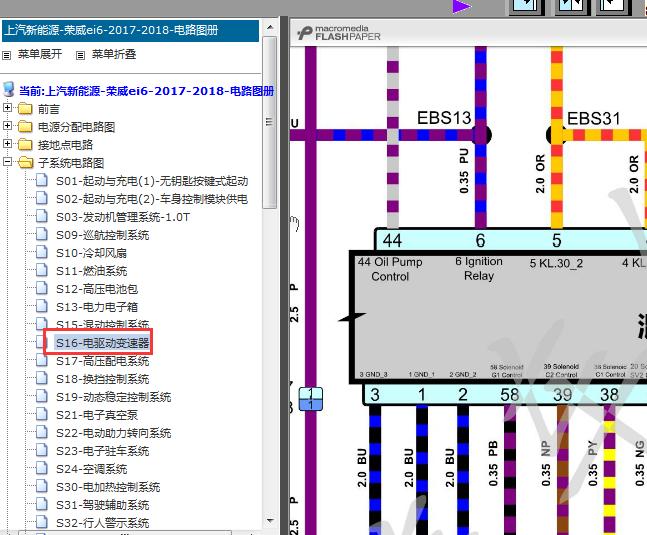Select S30-电加热控制系统 entry
647x535 pixels.
(108, 487)
